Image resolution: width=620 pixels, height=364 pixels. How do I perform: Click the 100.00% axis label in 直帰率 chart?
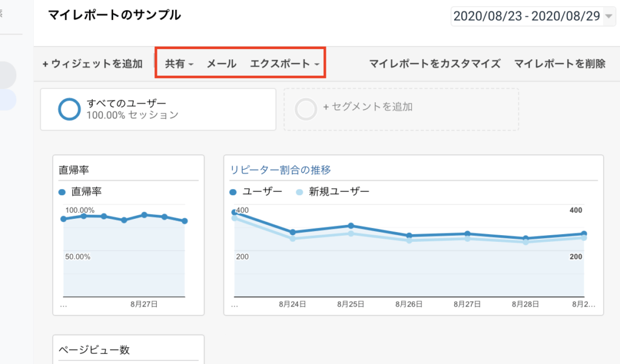tap(80, 210)
